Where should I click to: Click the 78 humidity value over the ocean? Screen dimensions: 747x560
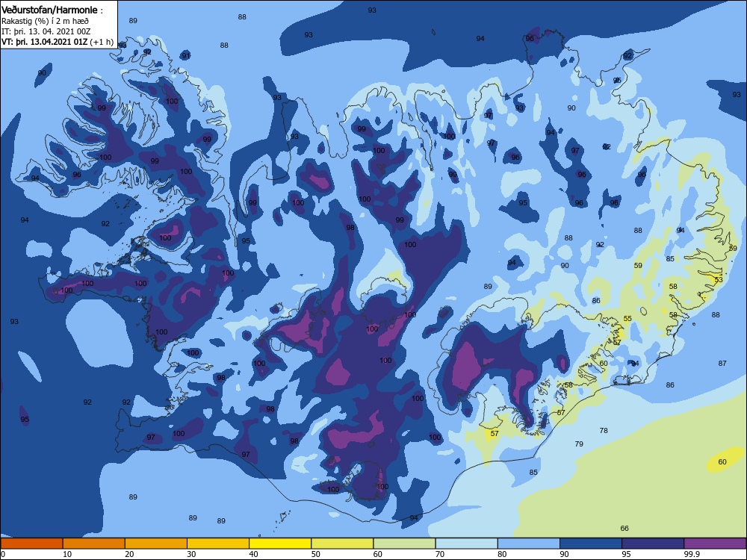(604, 430)
